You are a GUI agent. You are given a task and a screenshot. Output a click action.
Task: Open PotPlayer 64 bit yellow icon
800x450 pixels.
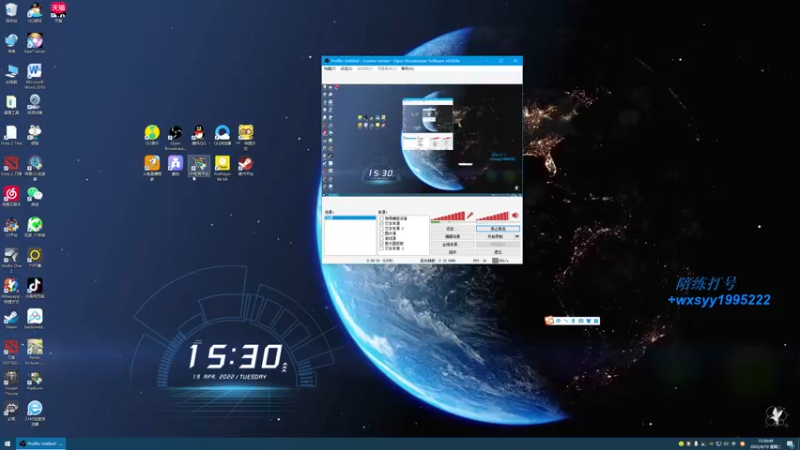pos(222,166)
